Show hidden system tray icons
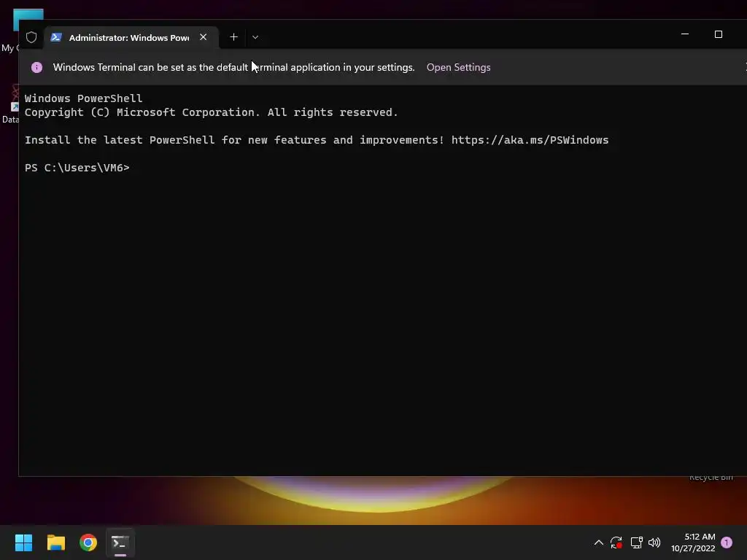Viewport: 747px width, 560px height. click(x=599, y=542)
